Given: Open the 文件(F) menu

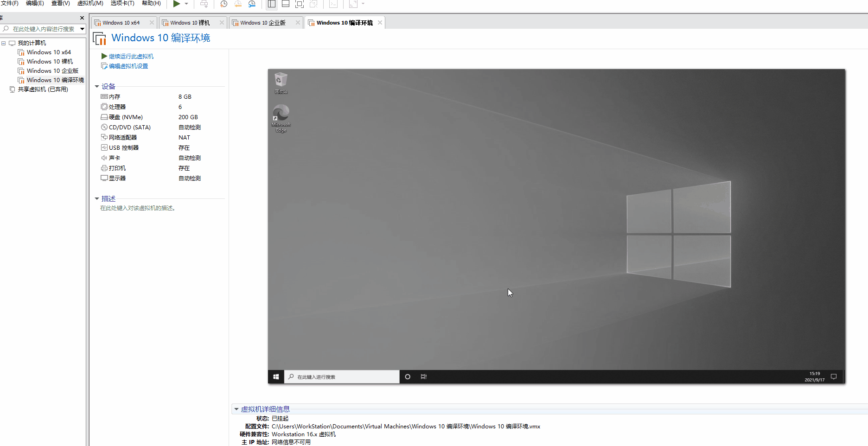Looking at the screenshot, I should pyautogui.click(x=10, y=3).
